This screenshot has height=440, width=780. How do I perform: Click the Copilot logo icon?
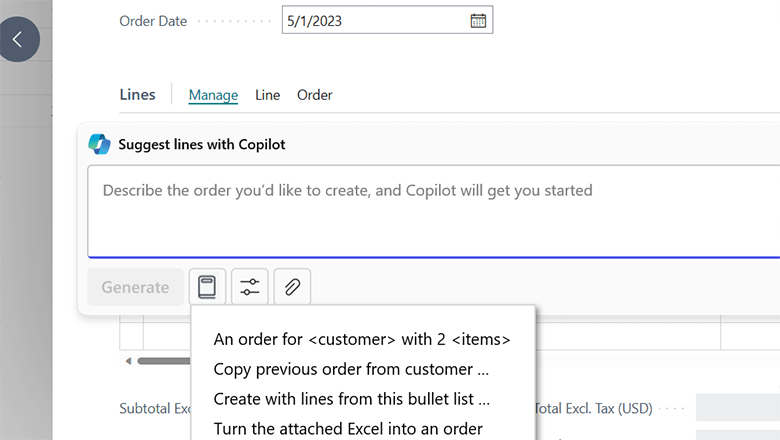[99, 144]
